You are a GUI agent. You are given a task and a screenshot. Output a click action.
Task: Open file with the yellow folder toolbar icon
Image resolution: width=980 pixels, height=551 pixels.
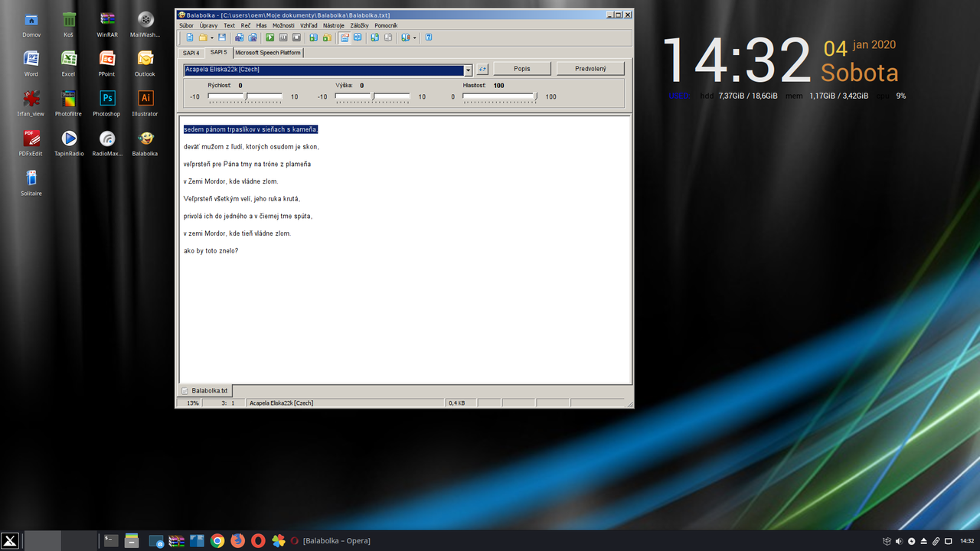203,37
